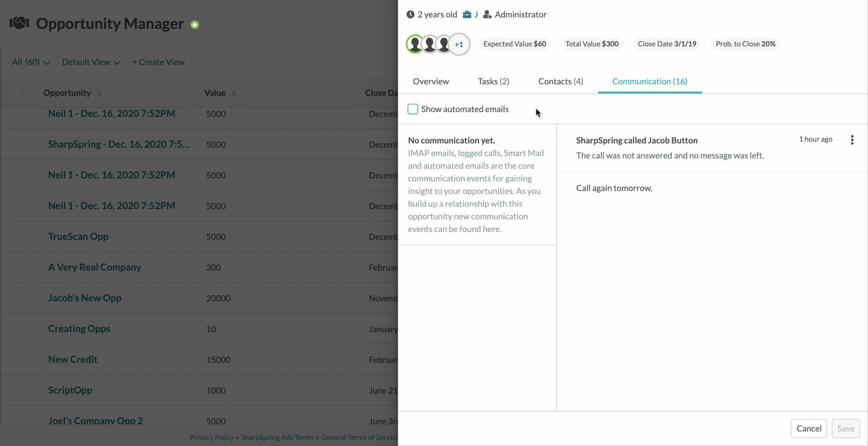Open the TrueScan Opp opportunity
868x446 pixels.
[78, 236]
